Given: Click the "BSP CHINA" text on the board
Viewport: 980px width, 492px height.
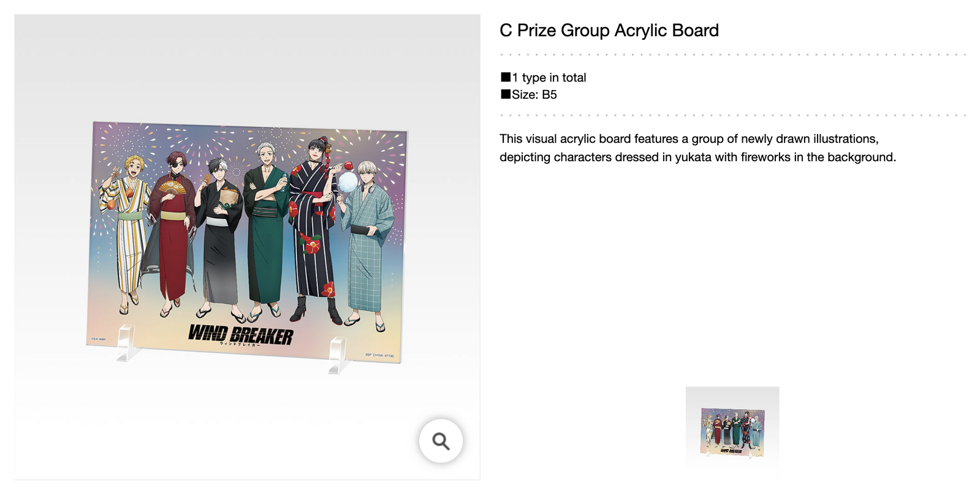Looking at the screenshot, I should [x=379, y=355].
